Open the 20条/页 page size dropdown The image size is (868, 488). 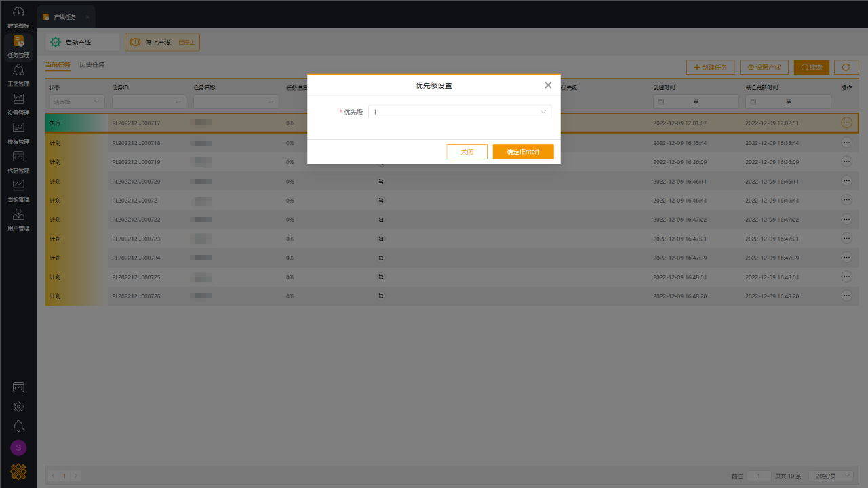[x=833, y=476]
